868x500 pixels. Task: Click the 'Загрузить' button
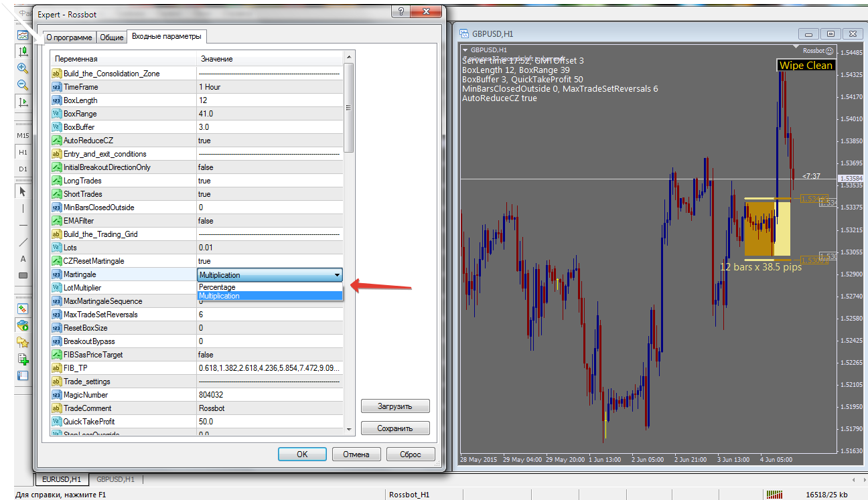tap(395, 406)
